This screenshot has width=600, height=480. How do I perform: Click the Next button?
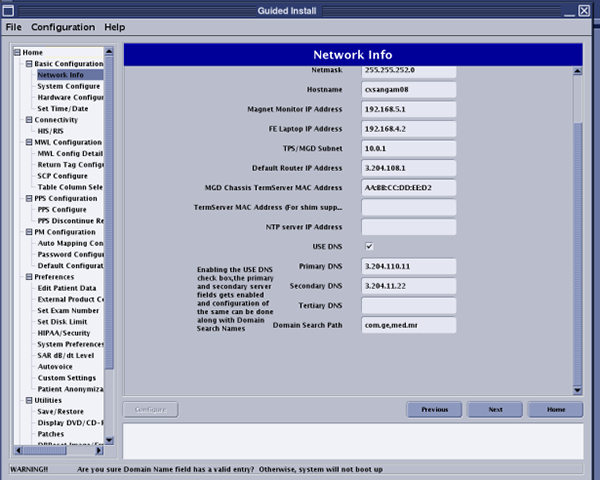point(495,409)
